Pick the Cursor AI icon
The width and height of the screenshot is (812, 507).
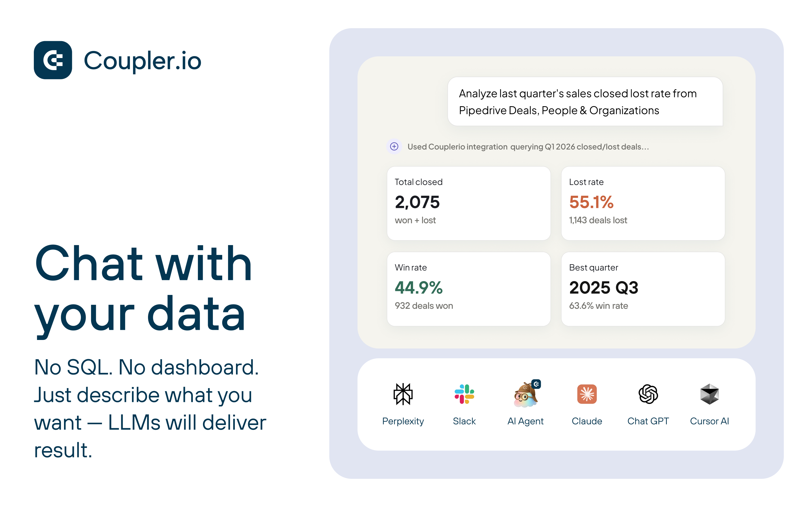tap(709, 394)
